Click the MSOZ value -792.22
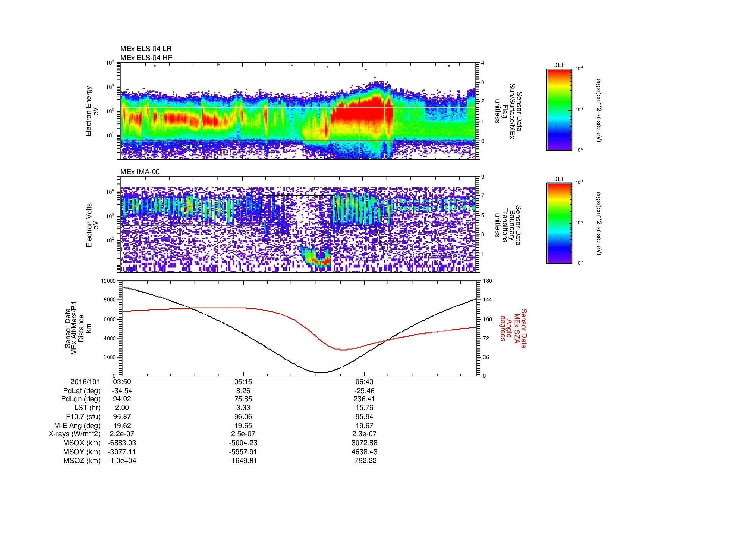The height and width of the screenshot is (534, 756). 365,461
